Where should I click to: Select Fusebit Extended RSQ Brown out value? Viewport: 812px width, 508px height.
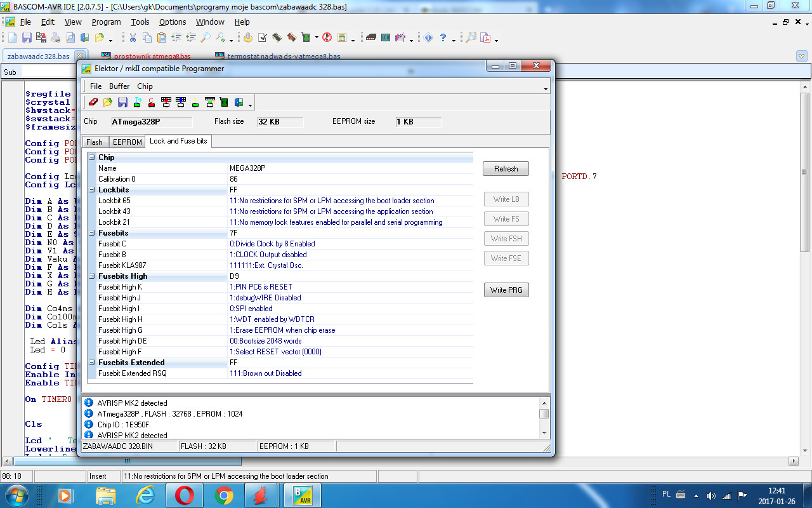click(x=266, y=373)
